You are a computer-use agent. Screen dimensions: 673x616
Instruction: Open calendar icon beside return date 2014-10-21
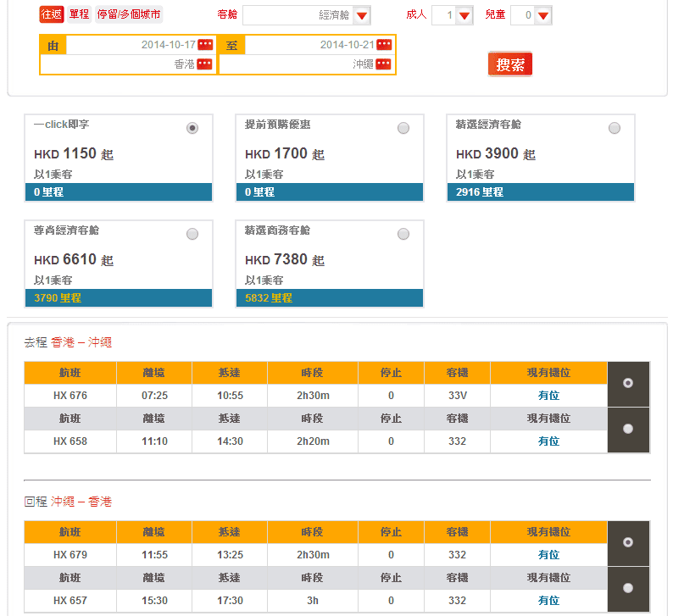(x=384, y=45)
